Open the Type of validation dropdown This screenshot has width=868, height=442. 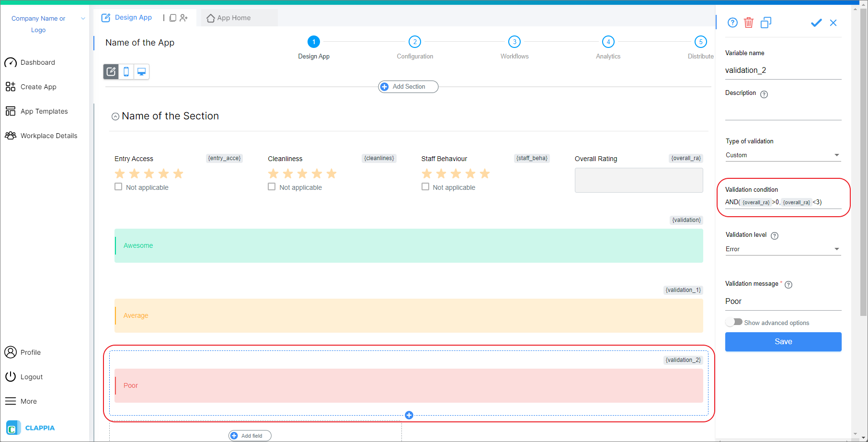click(x=783, y=155)
